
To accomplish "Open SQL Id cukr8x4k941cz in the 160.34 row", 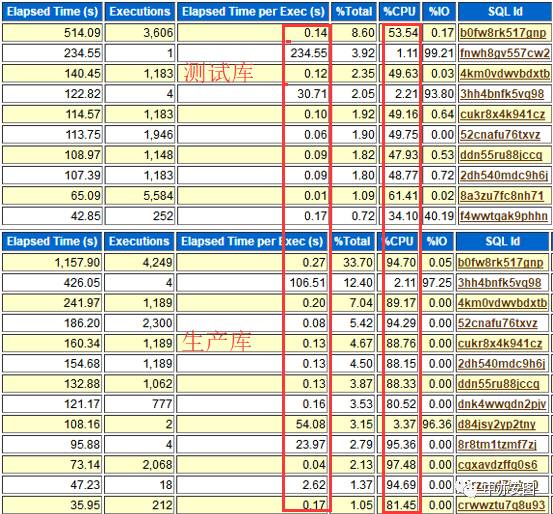I will point(500,343).
